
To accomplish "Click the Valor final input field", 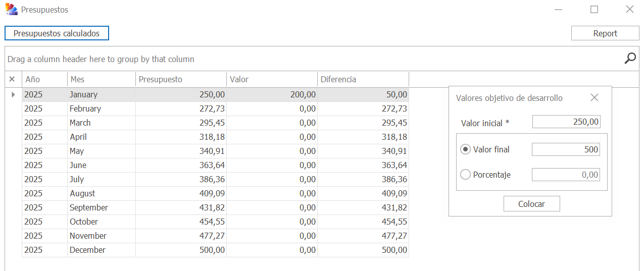I will 566,149.
